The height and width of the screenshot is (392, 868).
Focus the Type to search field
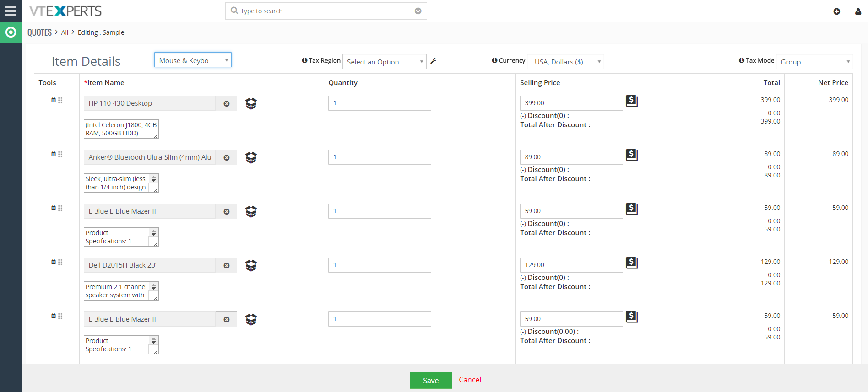[x=326, y=11]
